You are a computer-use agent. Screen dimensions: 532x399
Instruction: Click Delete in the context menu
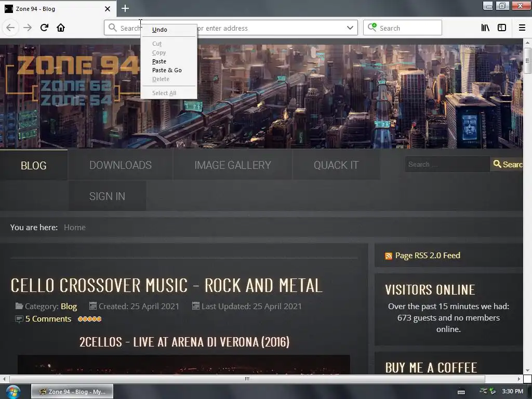point(169,79)
